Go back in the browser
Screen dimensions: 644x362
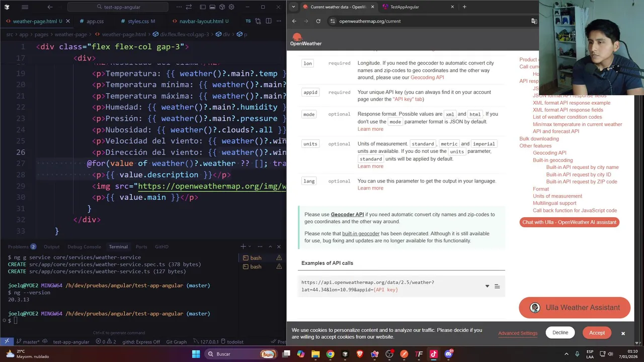(x=294, y=21)
